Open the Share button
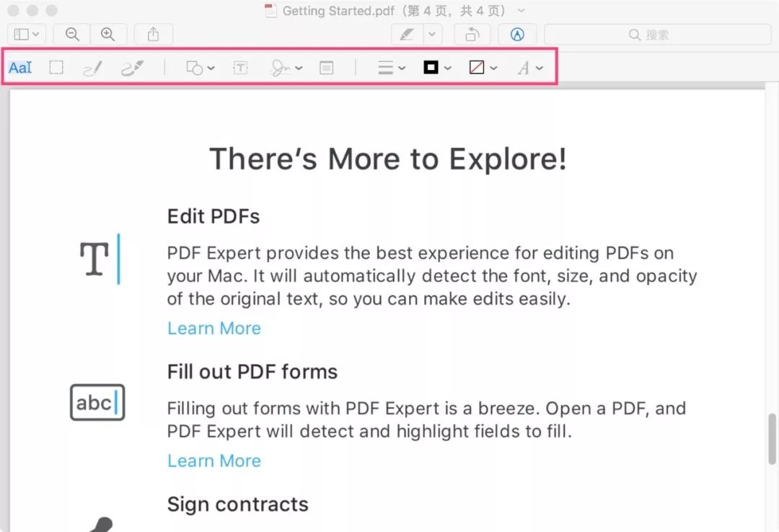 [153, 34]
